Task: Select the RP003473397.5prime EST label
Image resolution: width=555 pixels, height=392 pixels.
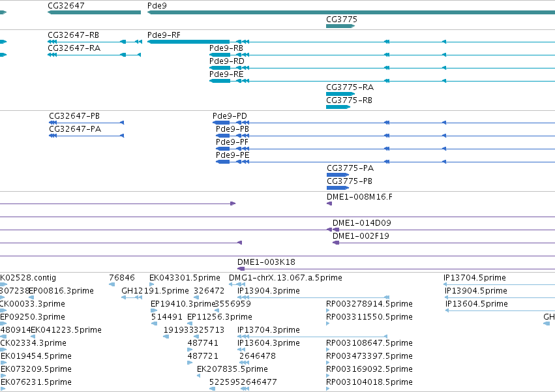Action: [369, 356]
